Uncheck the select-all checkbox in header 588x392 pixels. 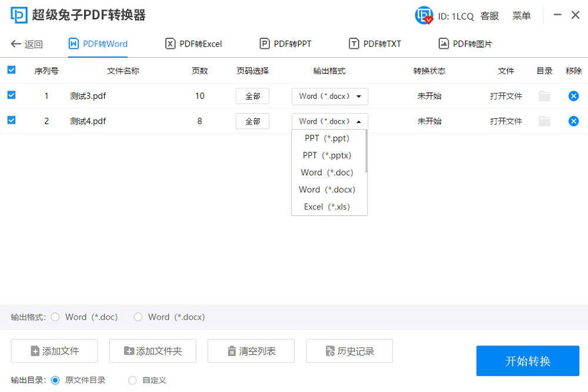pyautogui.click(x=11, y=69)
